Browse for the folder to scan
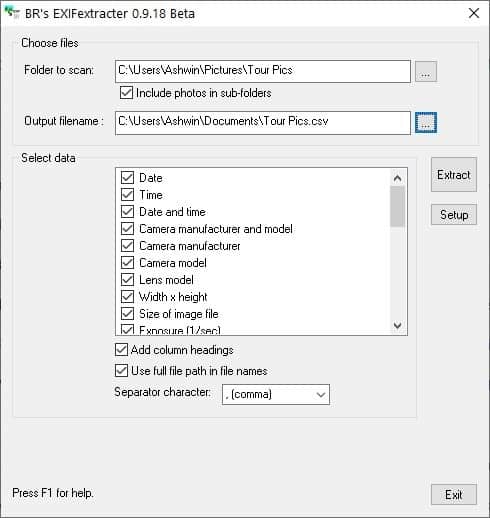 click(x=426, y=71)
